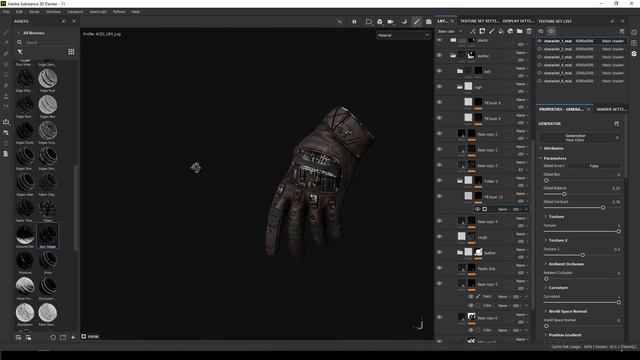Screen dimensions: 640x360
Task: Select the paint brush tool in left toolbar
Action: point(6,32)
